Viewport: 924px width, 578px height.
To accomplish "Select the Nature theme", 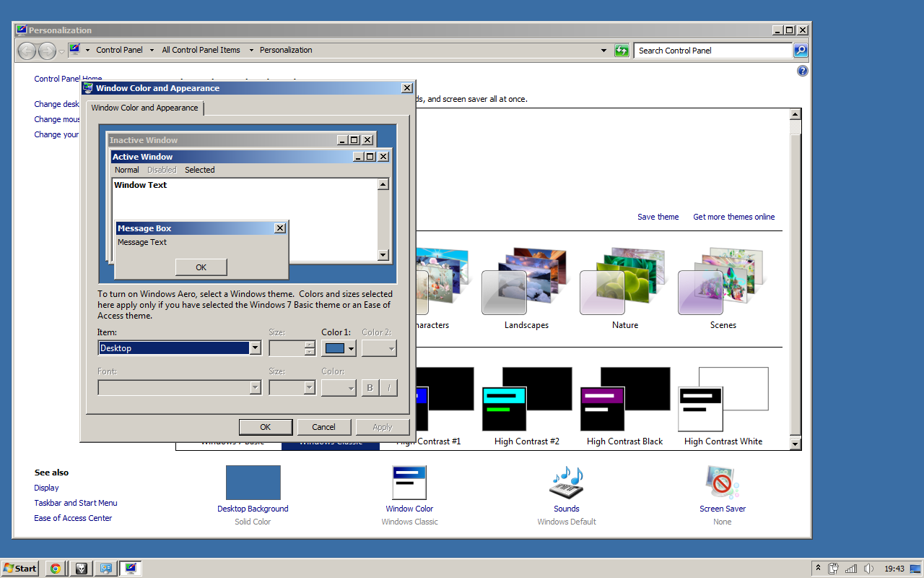I will (624, 288).
